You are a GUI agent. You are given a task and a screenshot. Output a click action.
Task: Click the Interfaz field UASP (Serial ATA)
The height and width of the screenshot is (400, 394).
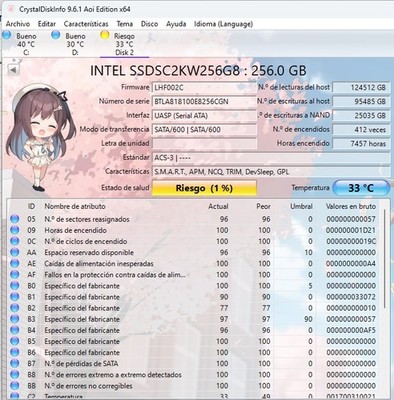point(204,116)
